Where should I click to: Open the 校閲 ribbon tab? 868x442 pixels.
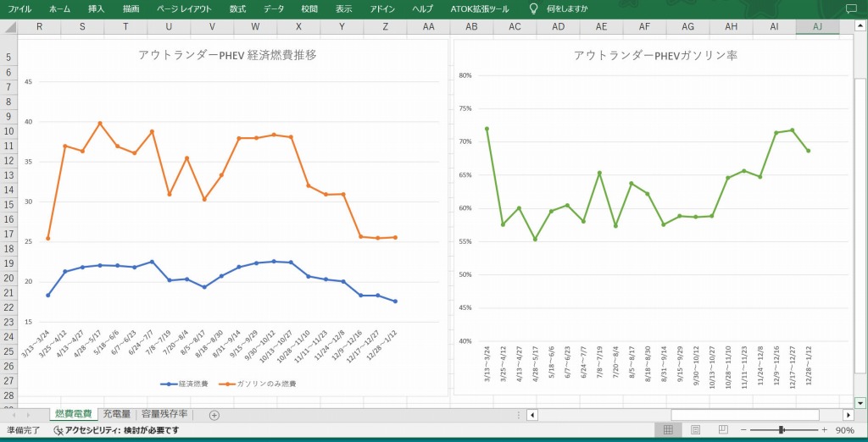point(310,8)
